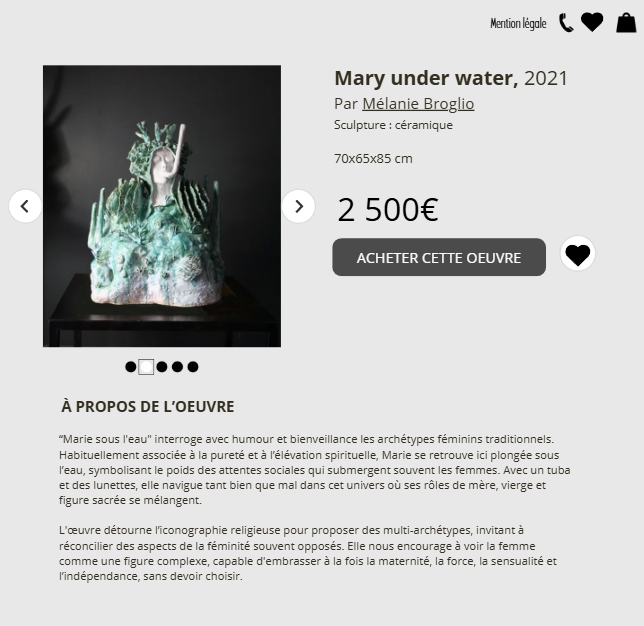Screen dimensions: 644x626
Task: Go to next image with right chevron
Action: (299, 206)
